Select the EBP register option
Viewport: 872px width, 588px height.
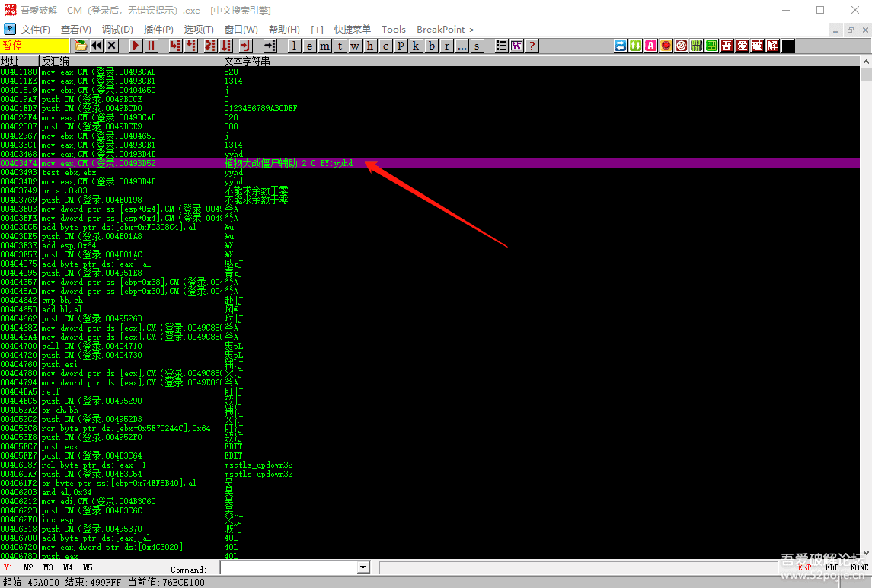coord(832,567)
